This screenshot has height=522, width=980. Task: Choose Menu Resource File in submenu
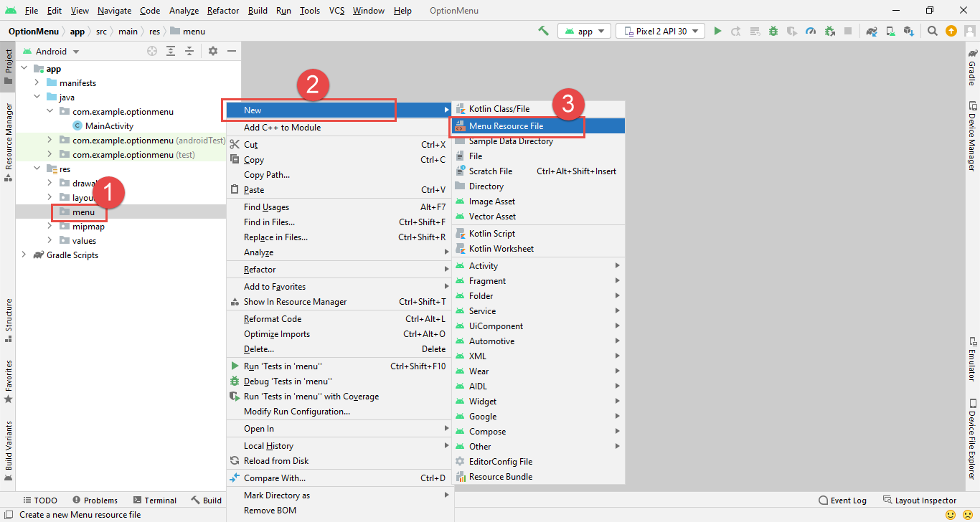506,126
